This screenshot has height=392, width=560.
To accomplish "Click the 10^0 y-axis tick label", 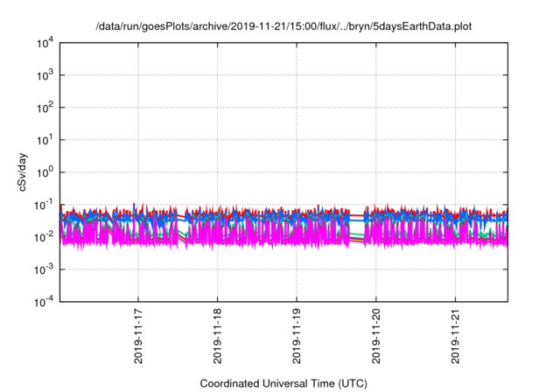I will (x=45, y=172).
